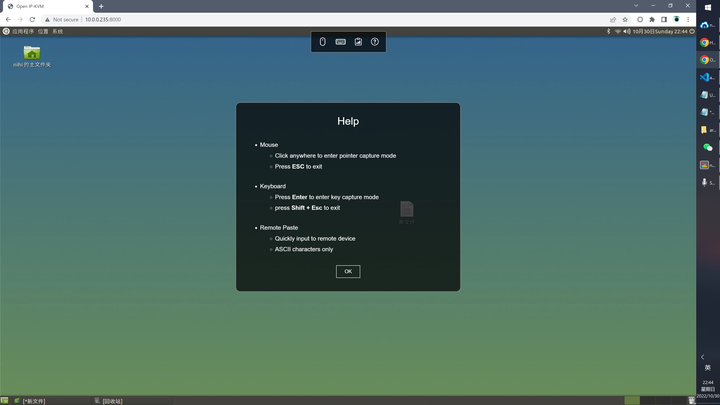Click the Chrome profile avatar
Image resolution: width=720 pixels, height=405 pixels.
click(676, 20)
